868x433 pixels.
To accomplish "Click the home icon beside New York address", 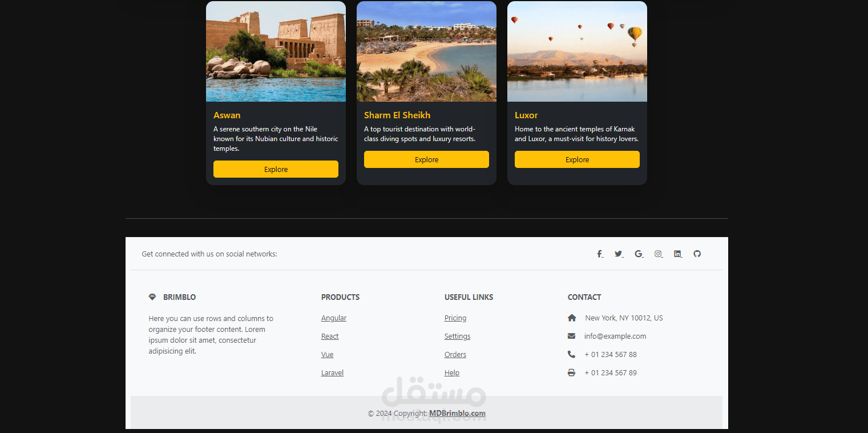I will (572, 318).
